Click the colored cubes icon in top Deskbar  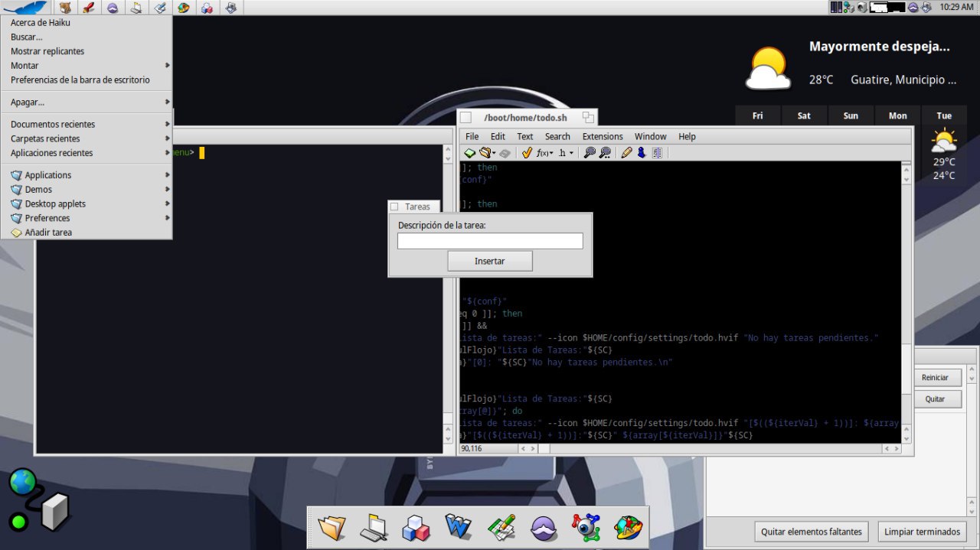click(207, 8)
